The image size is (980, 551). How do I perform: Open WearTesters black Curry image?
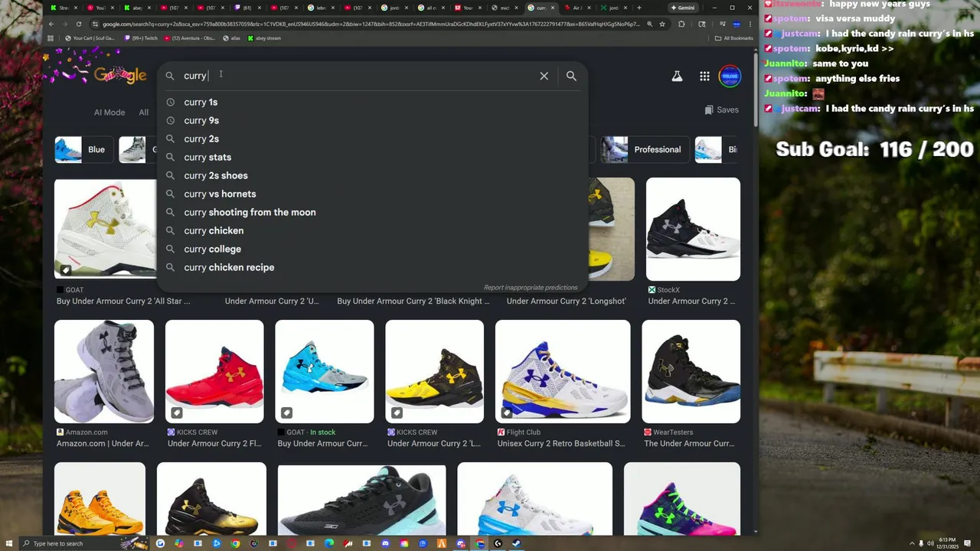click(x=691, y=371)
